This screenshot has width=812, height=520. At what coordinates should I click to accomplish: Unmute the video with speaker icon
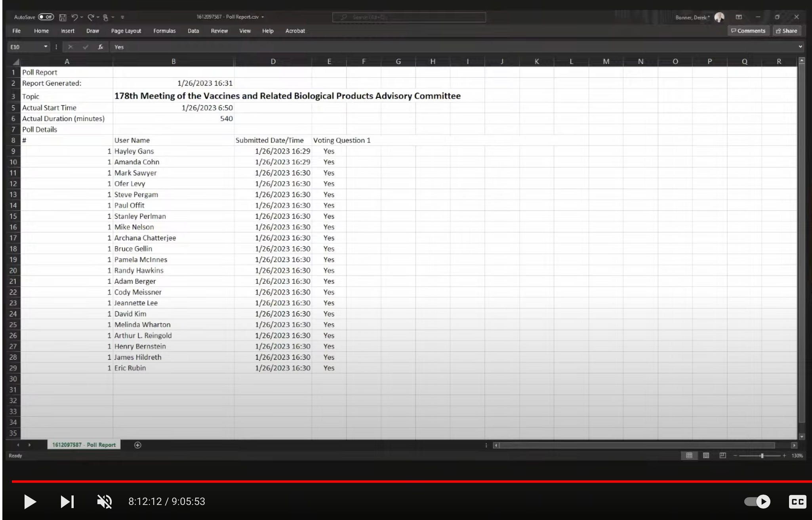105,501
